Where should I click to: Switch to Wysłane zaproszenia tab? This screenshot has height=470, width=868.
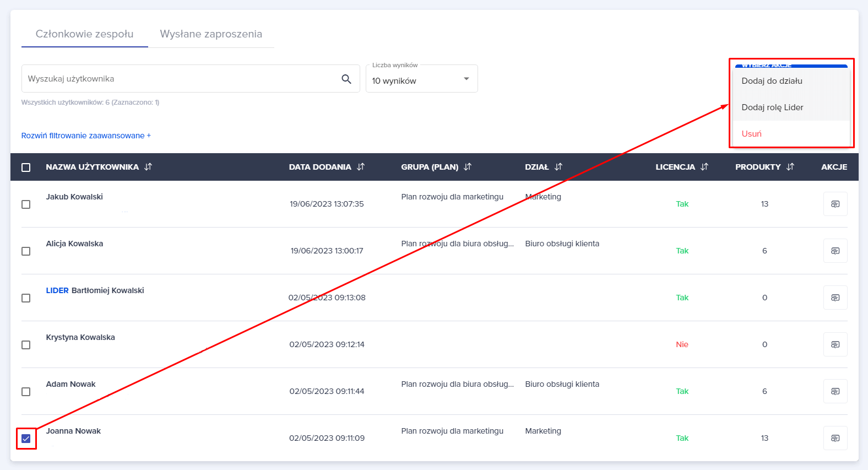pyautogui.click(x=211, y=34)
